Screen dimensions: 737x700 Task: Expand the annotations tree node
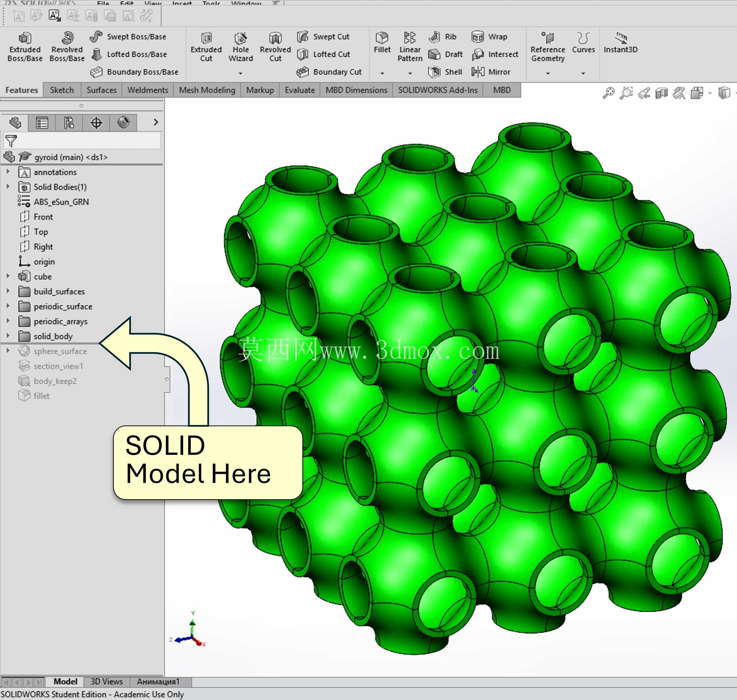tap(8, 171)
